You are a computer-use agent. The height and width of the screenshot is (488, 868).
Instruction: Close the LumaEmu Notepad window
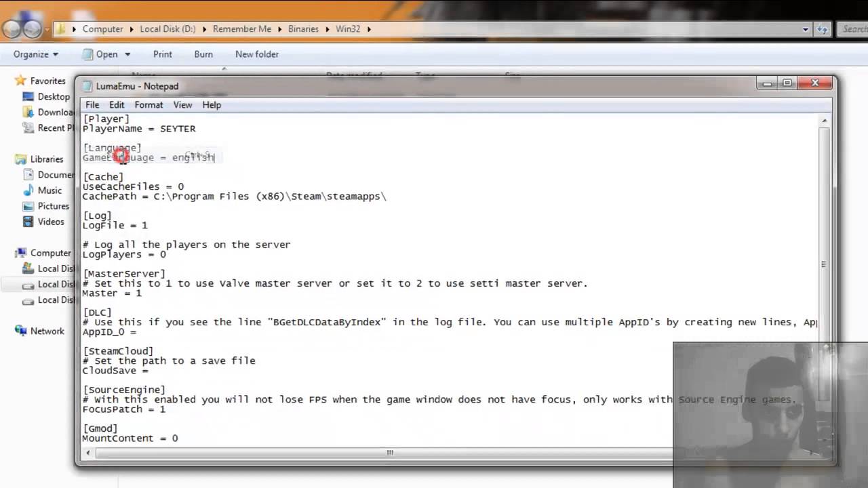(815, 83)
